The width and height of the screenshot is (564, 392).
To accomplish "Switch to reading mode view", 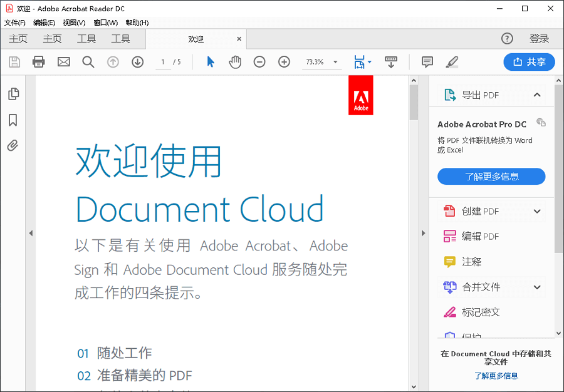I will click(391, 62).
